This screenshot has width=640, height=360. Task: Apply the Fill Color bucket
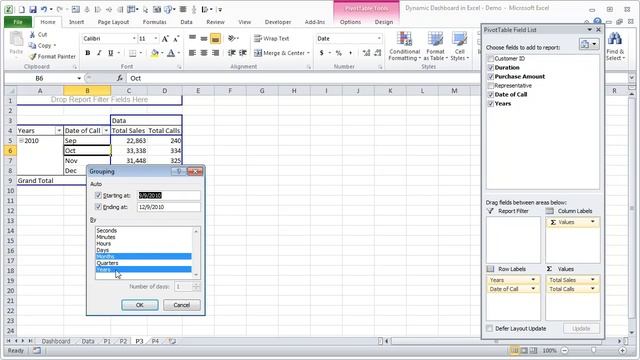point(154,53)
